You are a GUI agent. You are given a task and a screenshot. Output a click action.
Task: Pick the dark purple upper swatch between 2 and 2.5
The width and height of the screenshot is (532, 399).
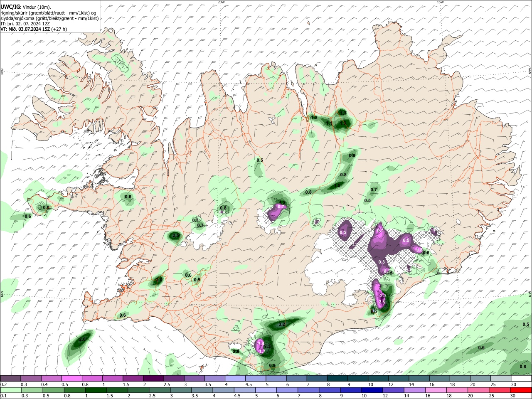[x=153, y=379]
